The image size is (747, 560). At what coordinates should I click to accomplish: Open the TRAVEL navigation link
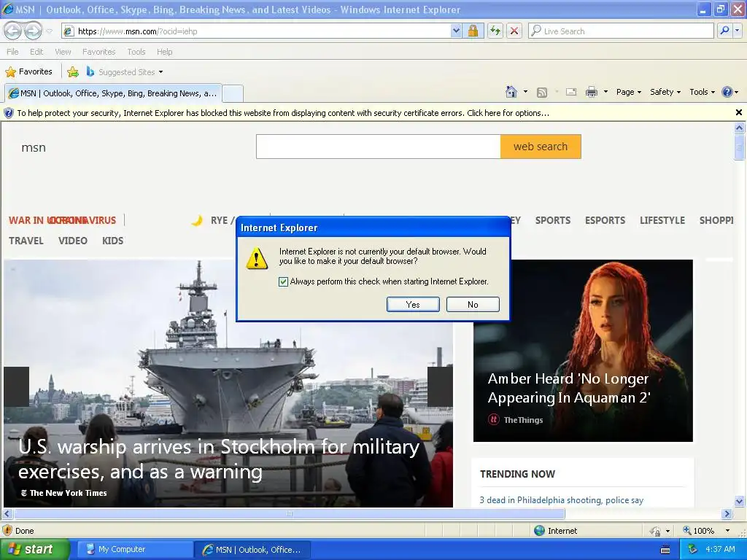26,241
